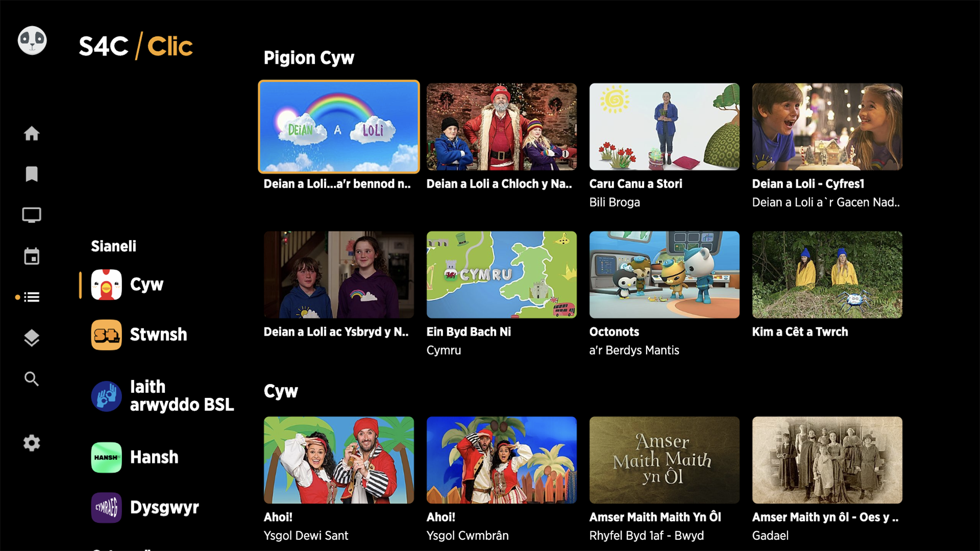Select the Hansh channel icon
Image resolution: width=980 pixels, height=551 pixels.
click(106, 457)
